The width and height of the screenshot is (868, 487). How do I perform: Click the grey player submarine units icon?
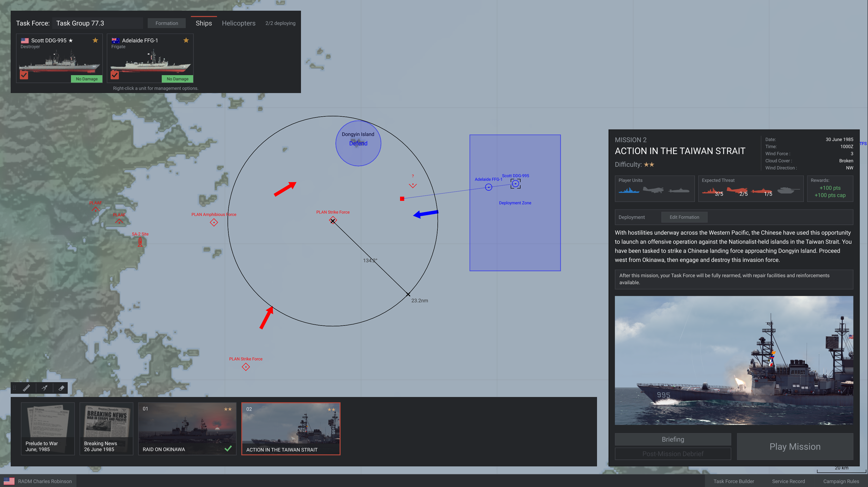coord(678,190)
